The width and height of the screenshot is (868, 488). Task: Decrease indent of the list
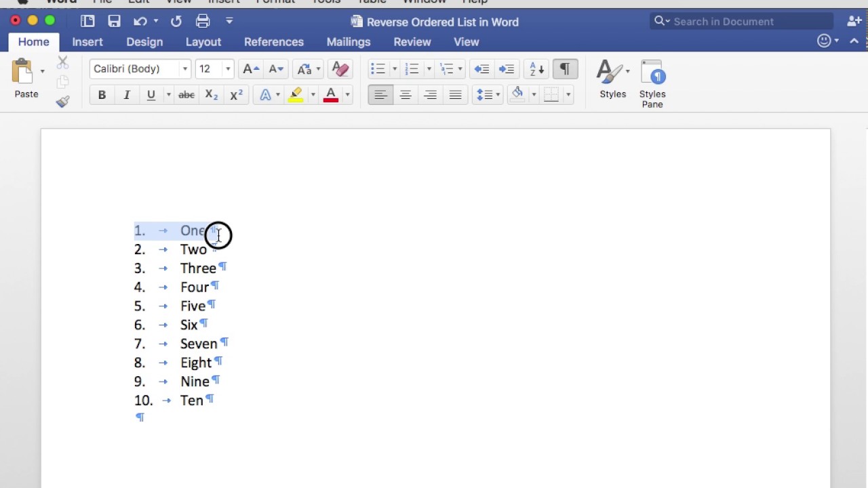[x=481, y=69]
